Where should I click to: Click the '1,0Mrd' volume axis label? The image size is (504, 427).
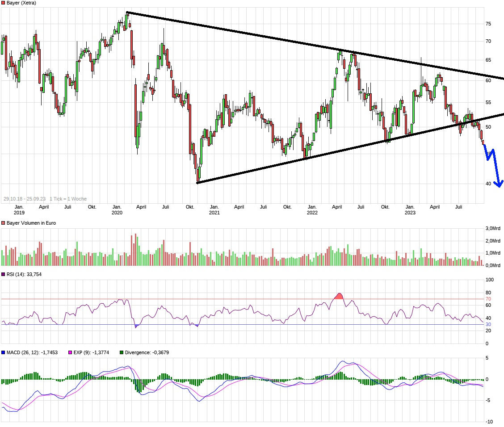click(493, 253)
